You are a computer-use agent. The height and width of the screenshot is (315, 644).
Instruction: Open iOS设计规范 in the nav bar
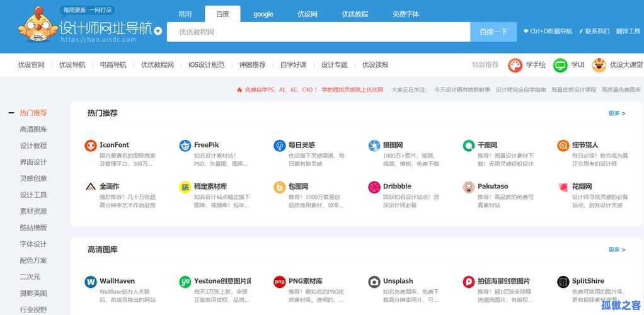click(207, 65)
